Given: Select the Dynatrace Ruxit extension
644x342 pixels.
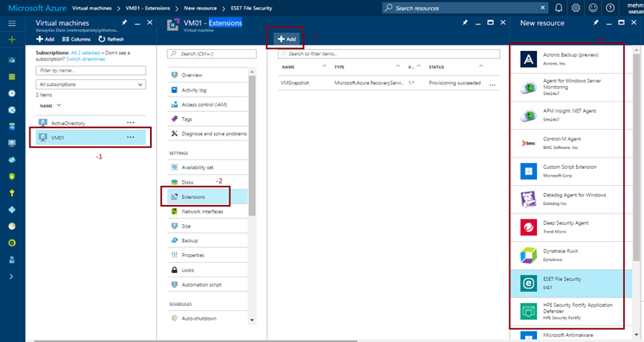Looking at the screenshot, I should tap(571, 255).
